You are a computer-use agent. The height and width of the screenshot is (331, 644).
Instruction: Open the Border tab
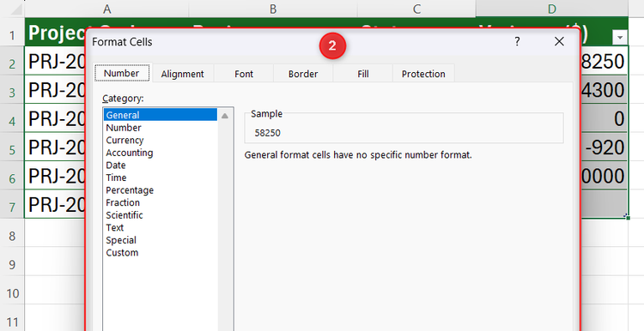303,74
